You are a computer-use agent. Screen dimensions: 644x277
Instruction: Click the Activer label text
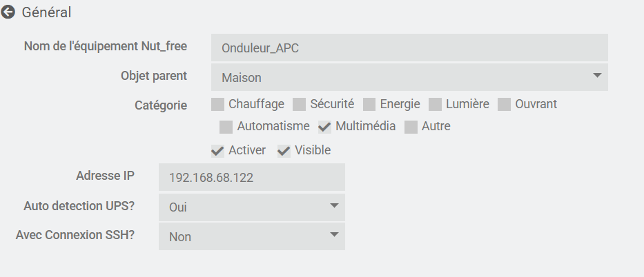(247, 150)
